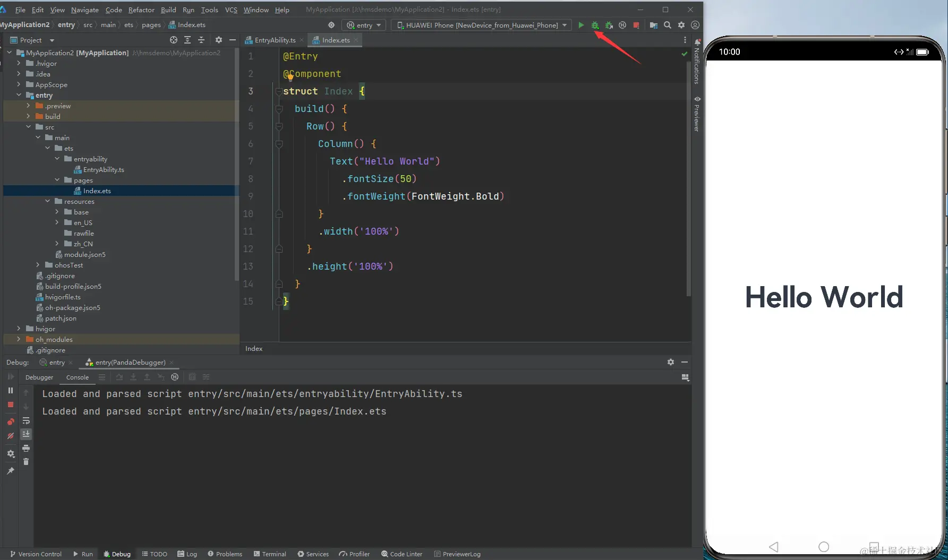Open the Refactor menu
Image resolution: width=948 pixels, height=560 pixels.
click(141, 10)
